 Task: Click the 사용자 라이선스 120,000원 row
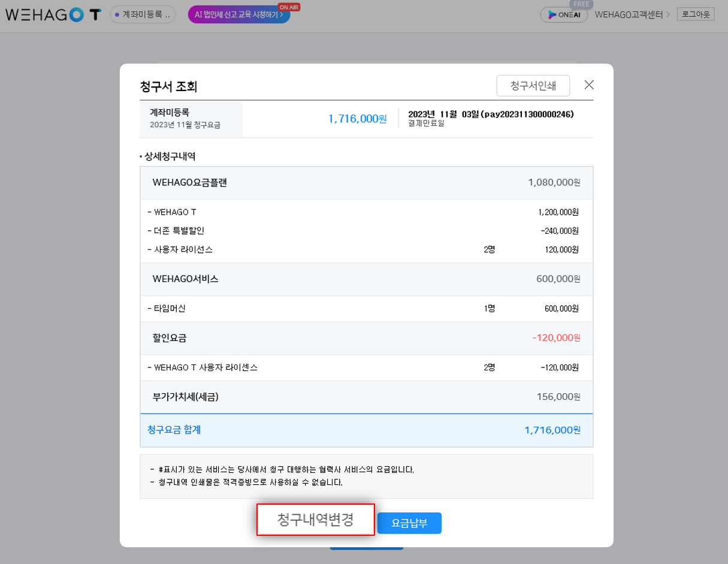[367, 249]
